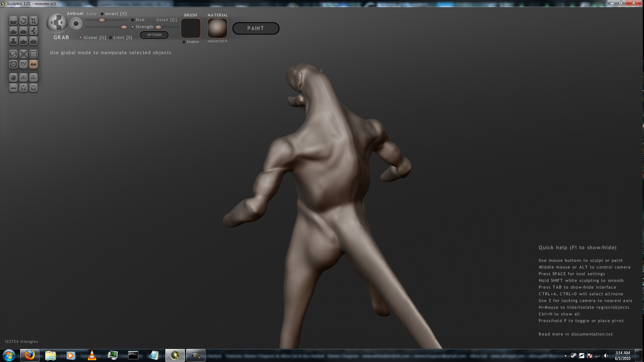Select the Inflate tool
The image size is (644, 362).
(13, 41)
